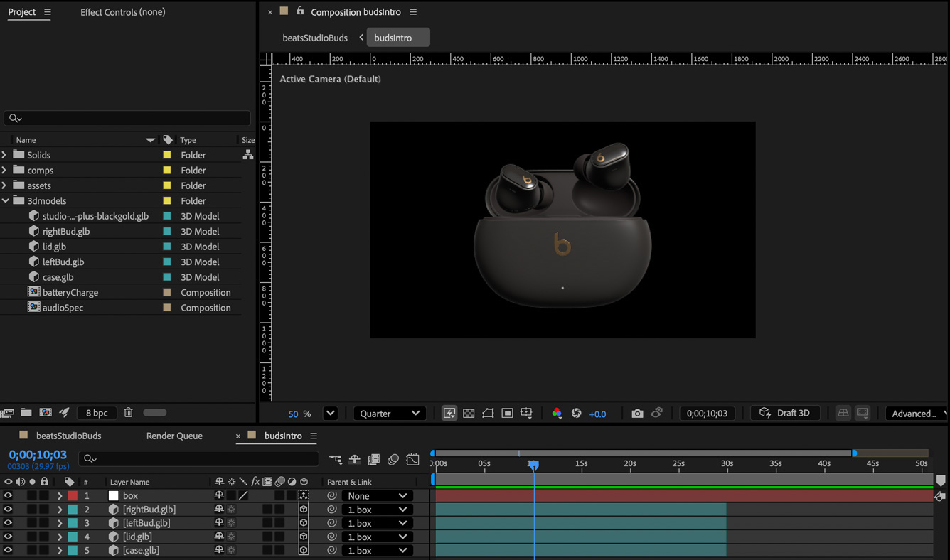This screenshot has height=560, width=950.
Task: Open the budsIntro timeline panel menu
Action: (314, 436)
